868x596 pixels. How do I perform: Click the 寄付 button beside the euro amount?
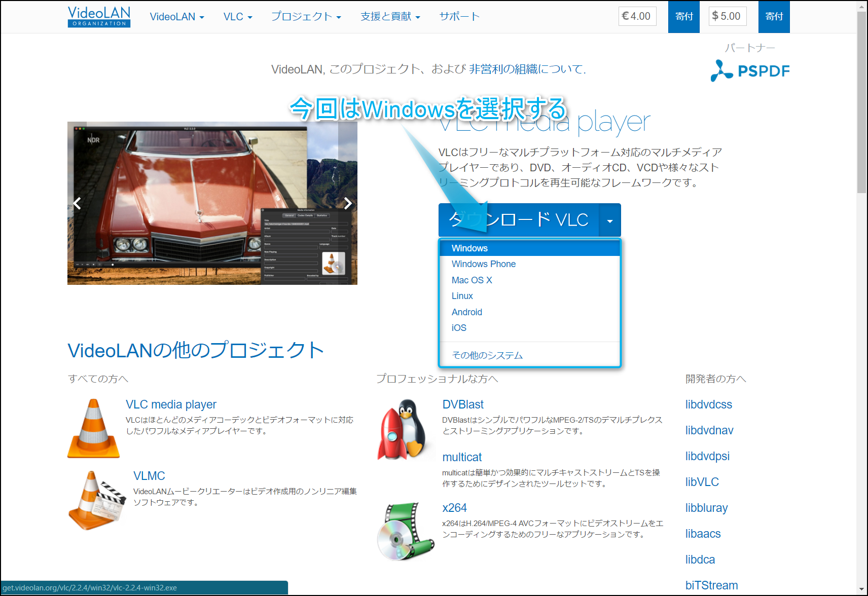coord(683,17)
